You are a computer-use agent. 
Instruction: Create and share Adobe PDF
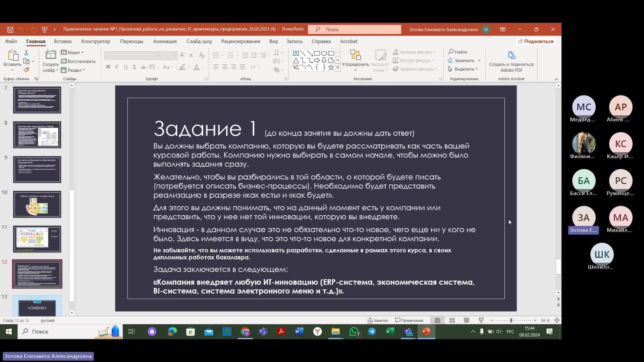pos(511,61)
